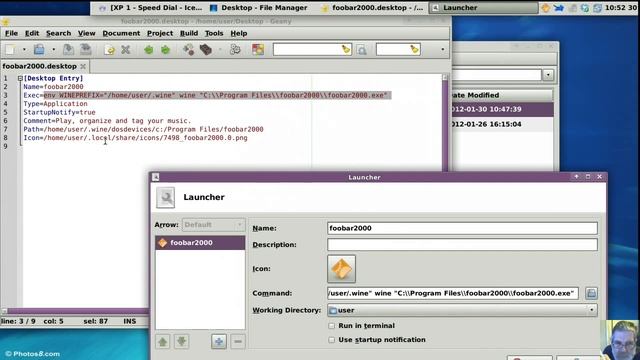Open the Arrow Default dropdown in Launcher
Screen dimensions: 640x360
point(213,224)
